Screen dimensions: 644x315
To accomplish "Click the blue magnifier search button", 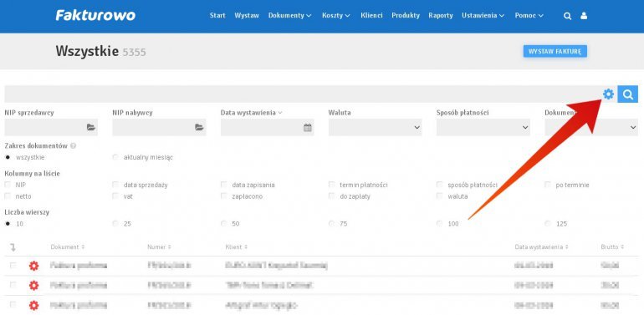I will tap(627, 94).
